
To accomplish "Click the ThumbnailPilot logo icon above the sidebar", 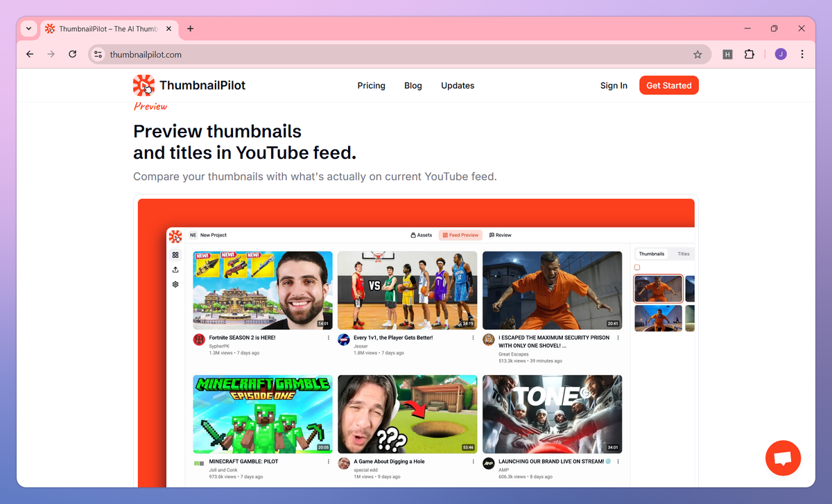I will click(175, 236).
